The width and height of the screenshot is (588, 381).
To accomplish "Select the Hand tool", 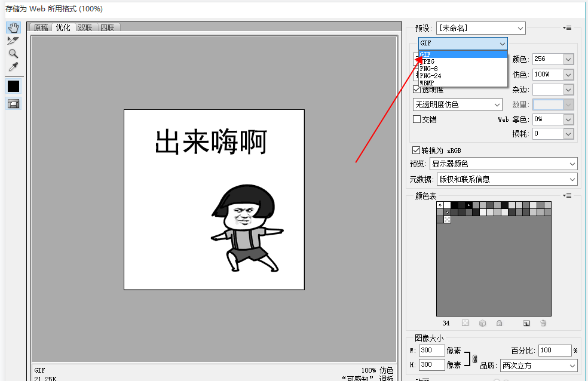I will click(14, 27).
